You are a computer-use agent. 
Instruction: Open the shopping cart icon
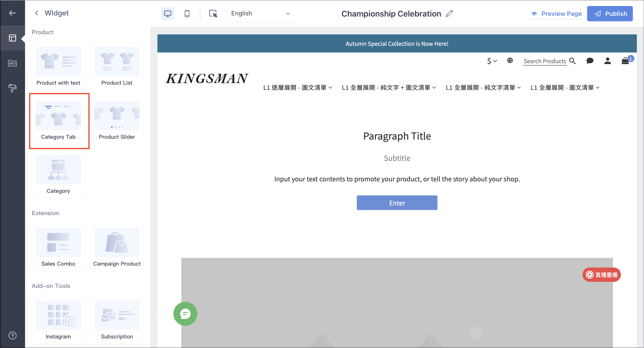[x=625, y=61]
